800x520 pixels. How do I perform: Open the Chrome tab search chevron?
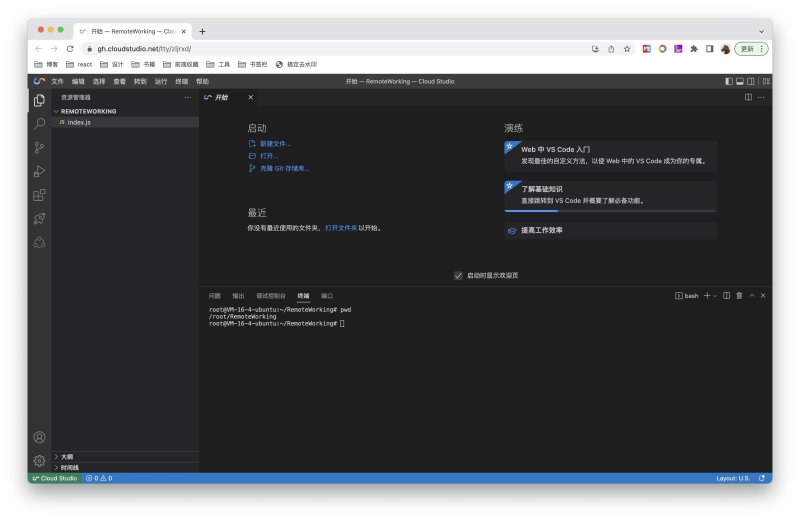[x=761, y=31]
